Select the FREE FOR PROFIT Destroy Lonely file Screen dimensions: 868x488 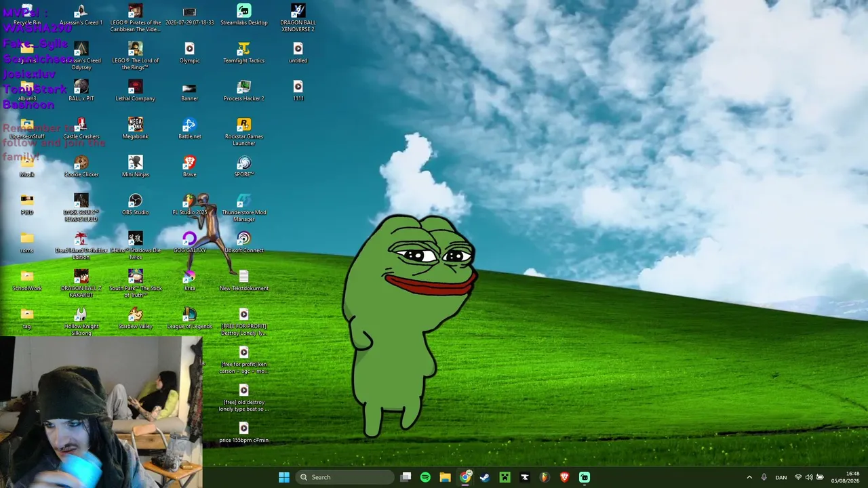coord(243,321)
